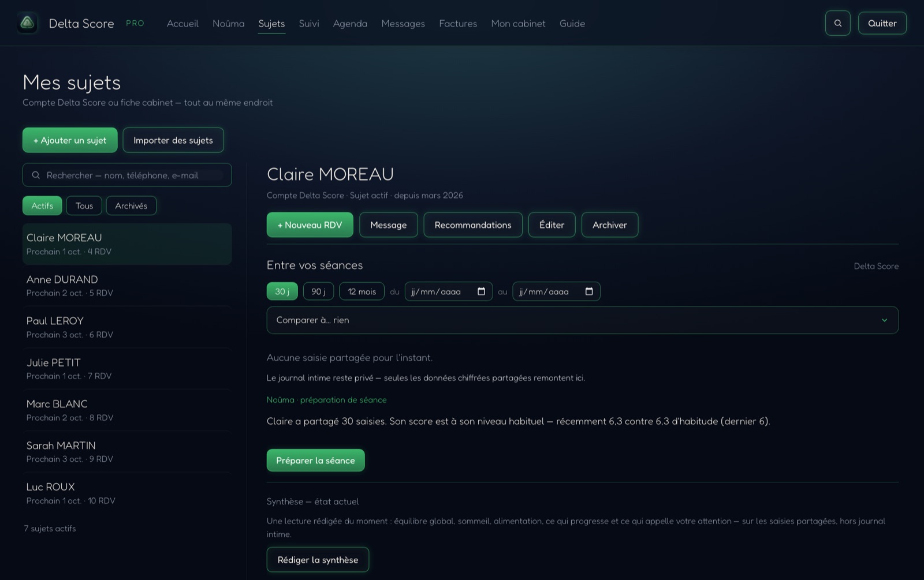The image size is (924, 580).
Task: Open calendar picker of the 'au' date field
Action: click(589, 291)
